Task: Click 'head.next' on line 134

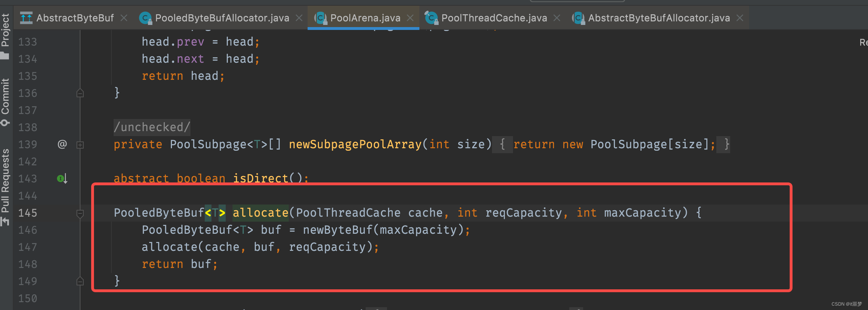Action: [173, 59]
